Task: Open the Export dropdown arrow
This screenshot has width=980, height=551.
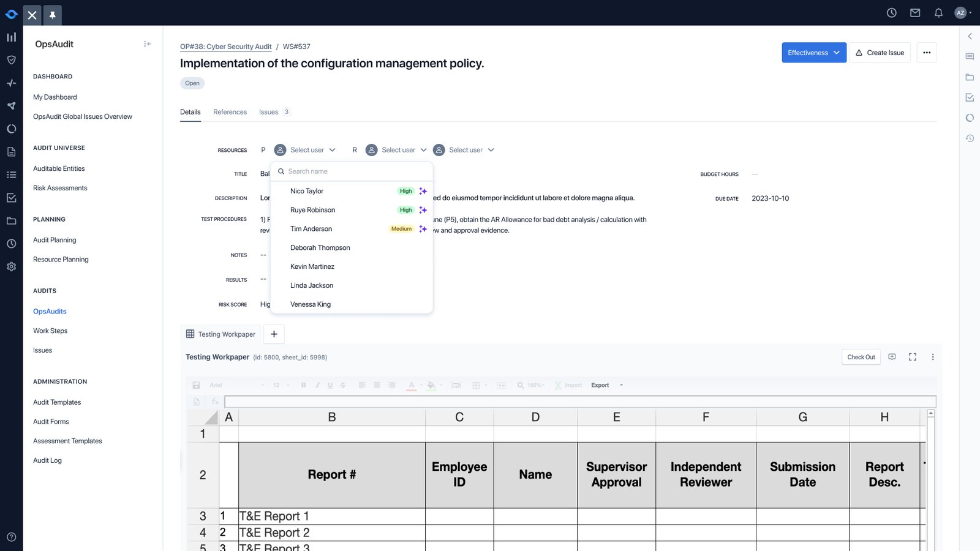Action: [x=621, y=385]
